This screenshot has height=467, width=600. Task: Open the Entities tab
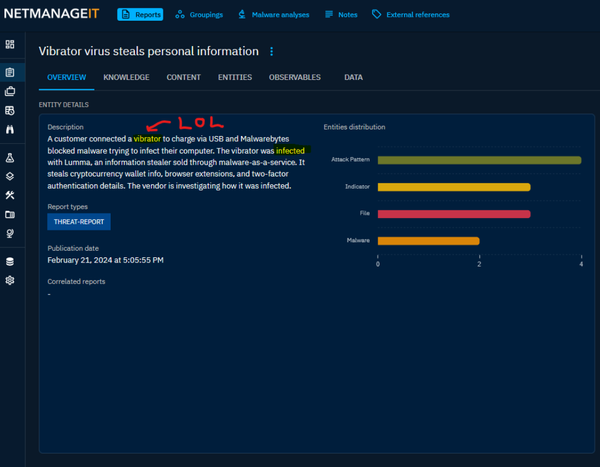(235, 77)
